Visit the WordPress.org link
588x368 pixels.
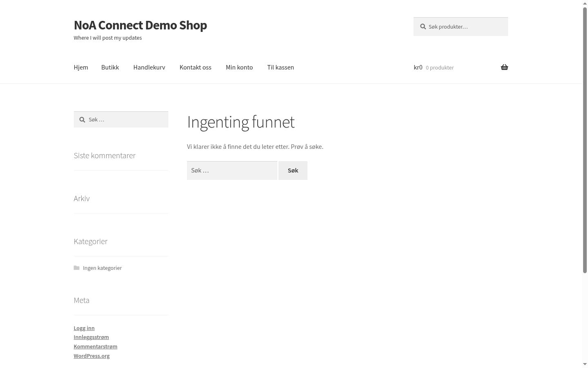pos(92,356)
